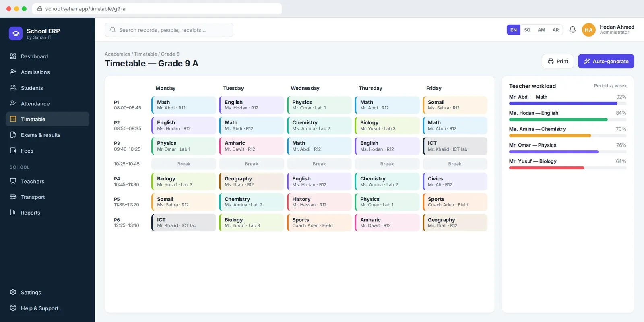Switch language to AR

555,30
